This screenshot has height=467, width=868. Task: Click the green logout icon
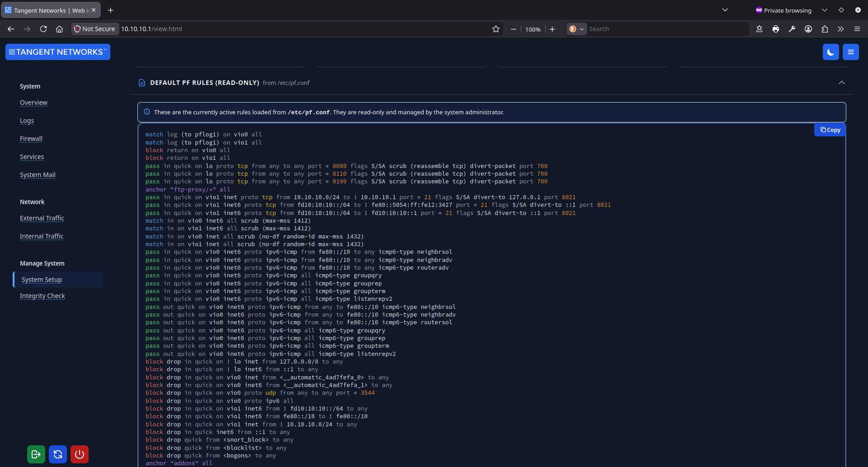pos(36,454)
